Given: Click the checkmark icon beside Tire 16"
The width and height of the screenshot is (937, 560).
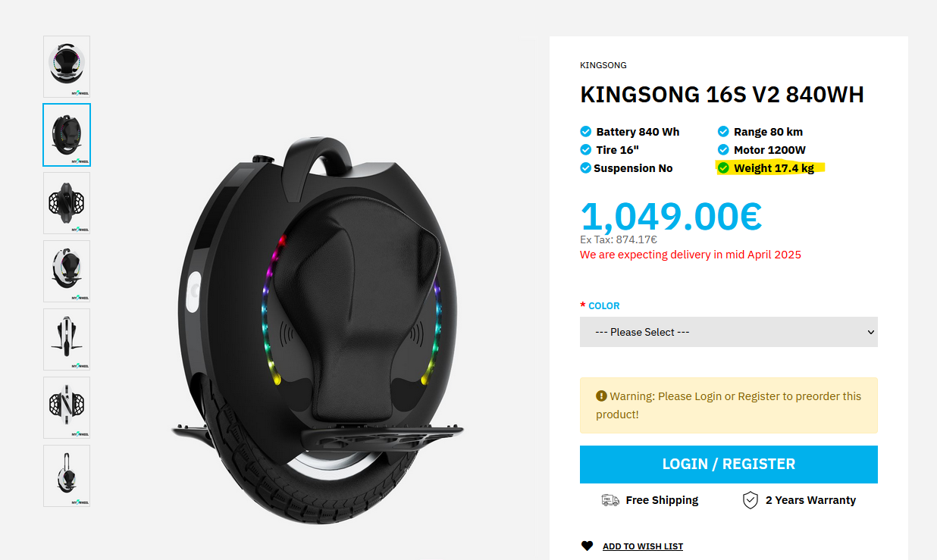Looking at the screenshot, I should click(585, 150).
